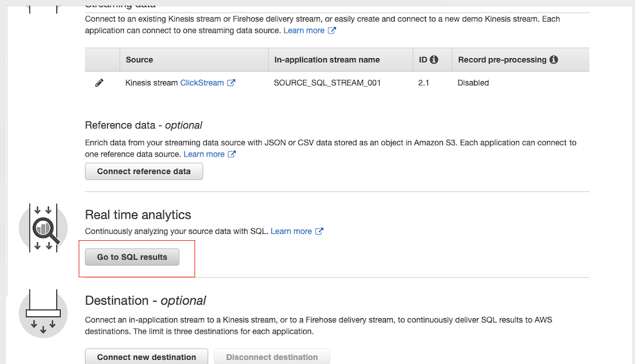Select the SOURCE_SQL_STREAM_001 table cell
The image size is (635, 364).
coord(327,83)
